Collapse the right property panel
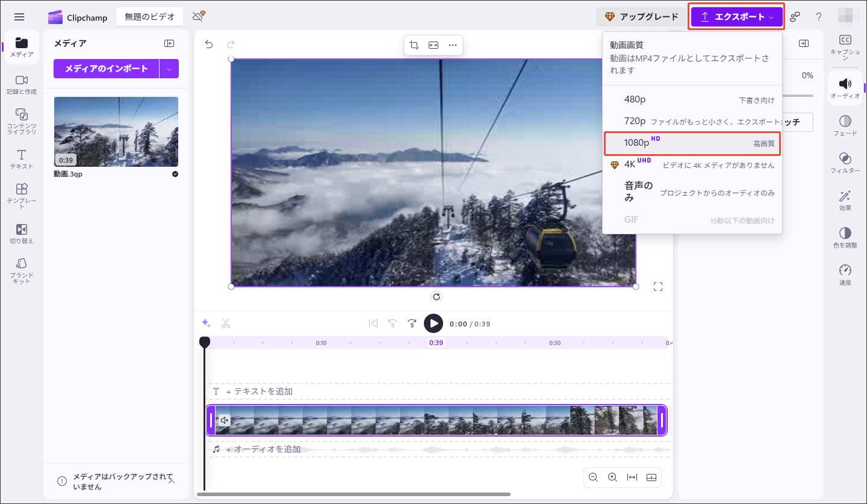 803,43
